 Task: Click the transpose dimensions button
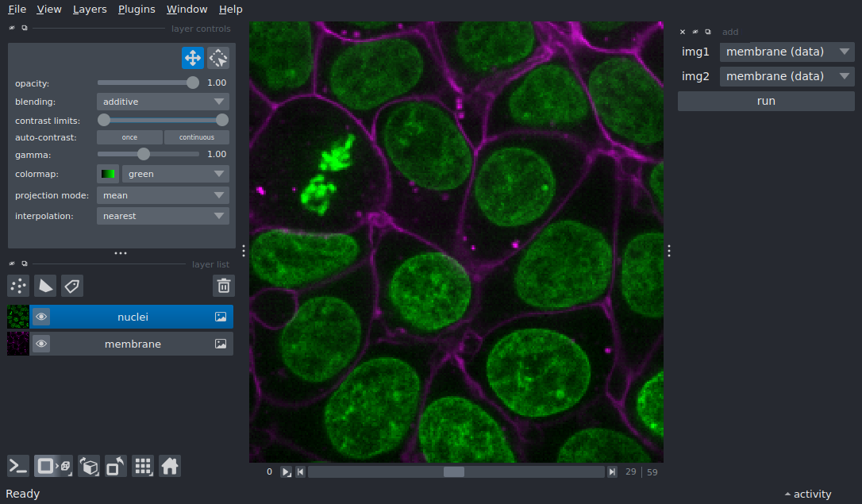[x=116, y=466]
